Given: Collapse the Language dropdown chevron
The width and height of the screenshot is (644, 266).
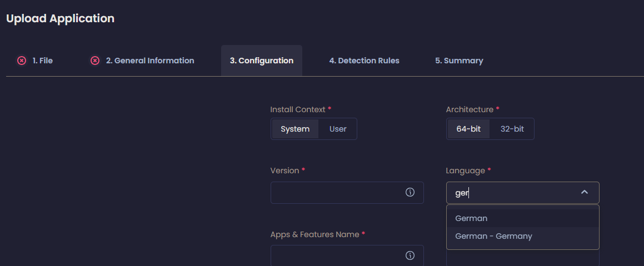Looking at the screenshot, I should click(x=584, y=192).
